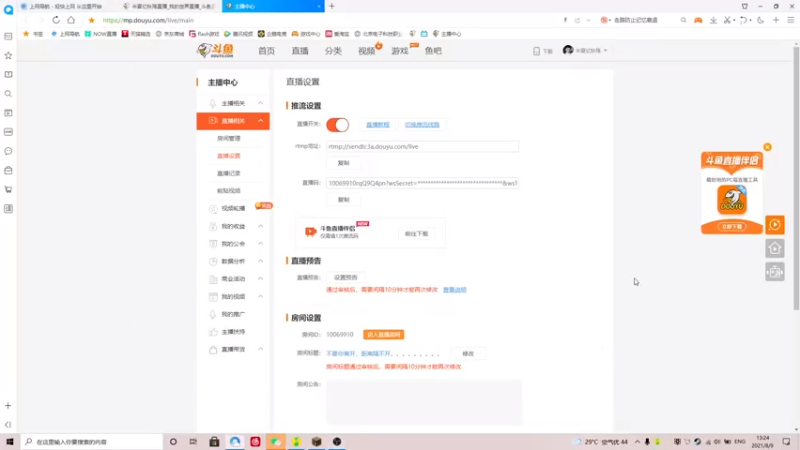The image size is (800, 450).
Task: Click the room announcement text area
Action: click(424, 402)
